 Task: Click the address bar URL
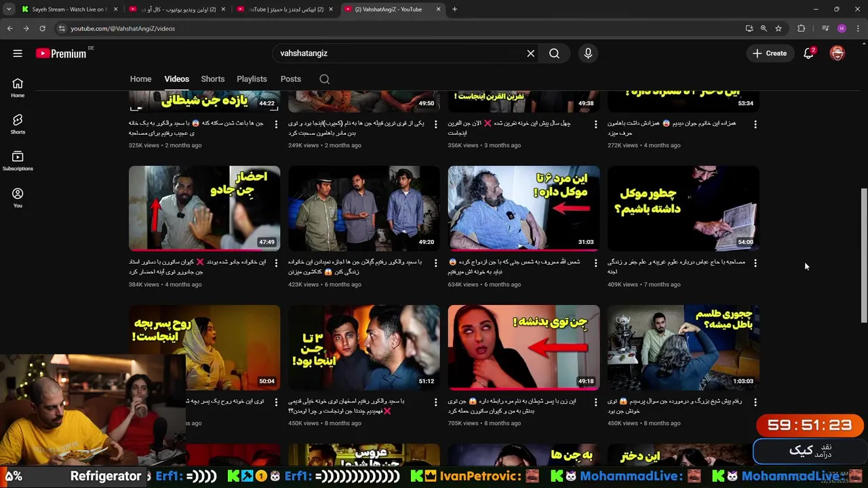click(x=123, y=28)
